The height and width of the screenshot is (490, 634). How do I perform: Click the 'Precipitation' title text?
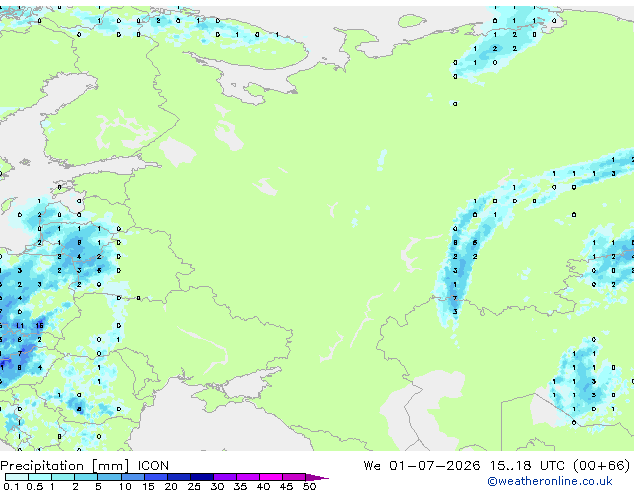click(42, 466)
